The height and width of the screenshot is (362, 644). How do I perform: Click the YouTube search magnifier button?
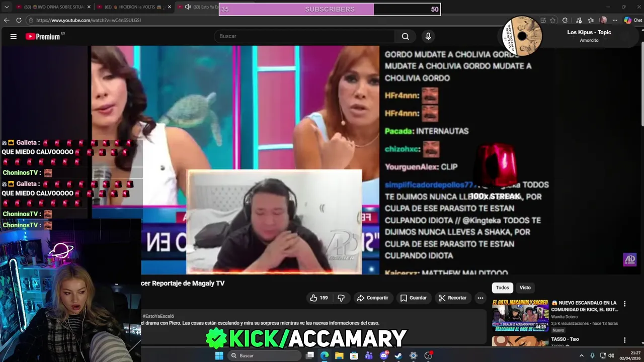click(x=405, y=36)
